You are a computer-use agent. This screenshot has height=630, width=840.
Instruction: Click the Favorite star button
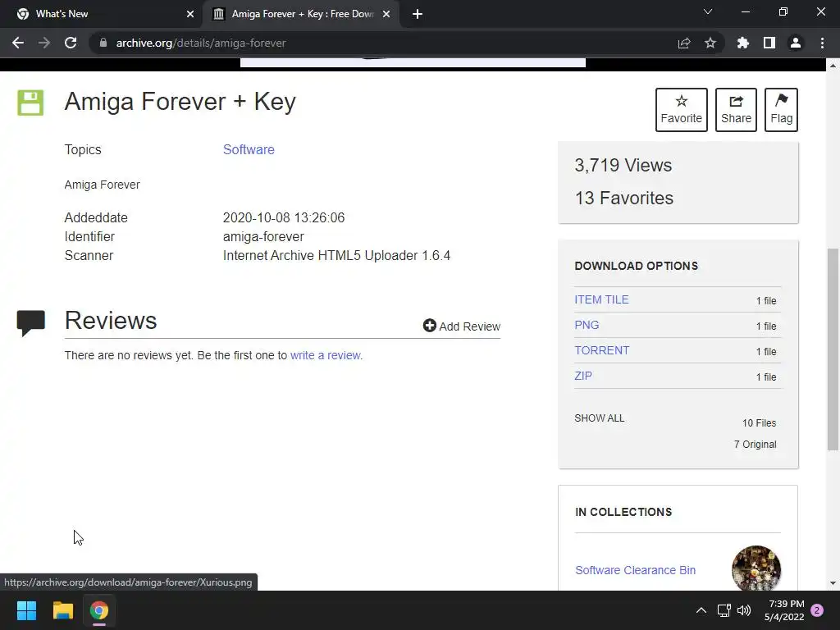(x=682, y=110)
